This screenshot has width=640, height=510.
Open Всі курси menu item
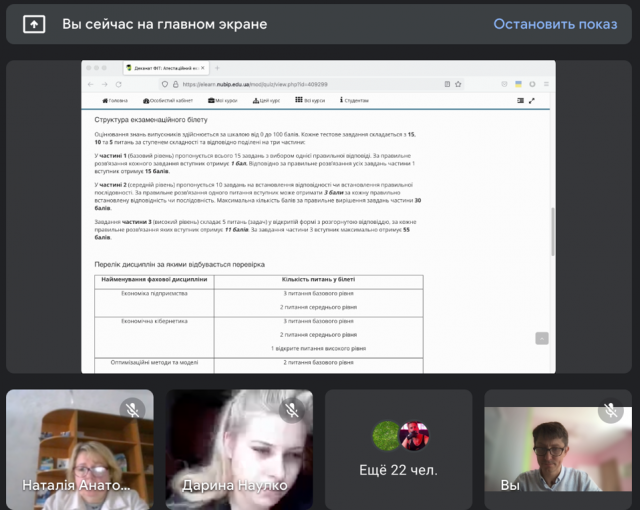310,100
